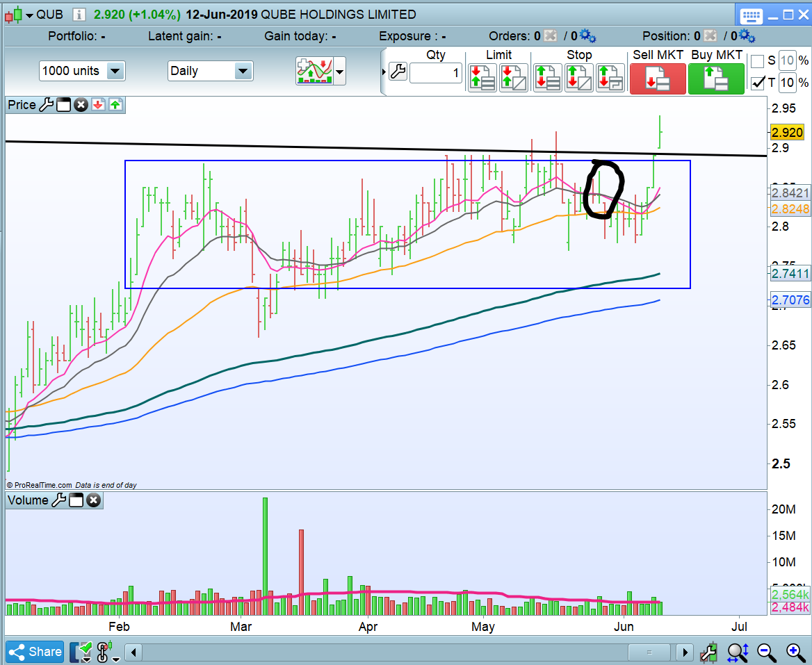Click the green 2,564k volume label
Screen dimensions: 812x665
(790, 594)
